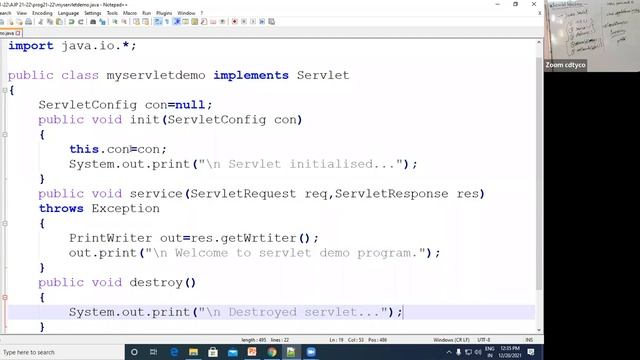The height and width of the screenshot is (360, 640).
Task: Click 'length : 495' status text
Action: coord(253,340)
